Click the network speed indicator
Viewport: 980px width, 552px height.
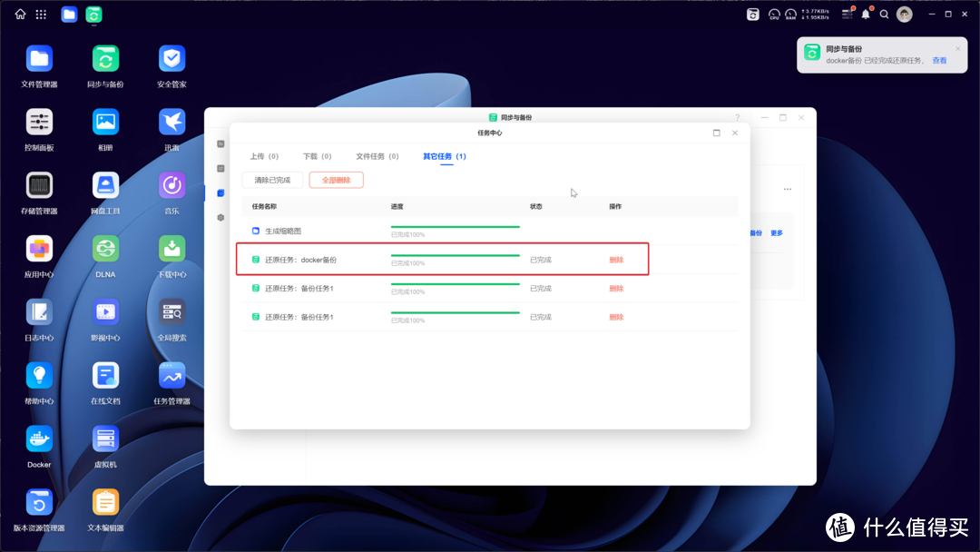815,15
